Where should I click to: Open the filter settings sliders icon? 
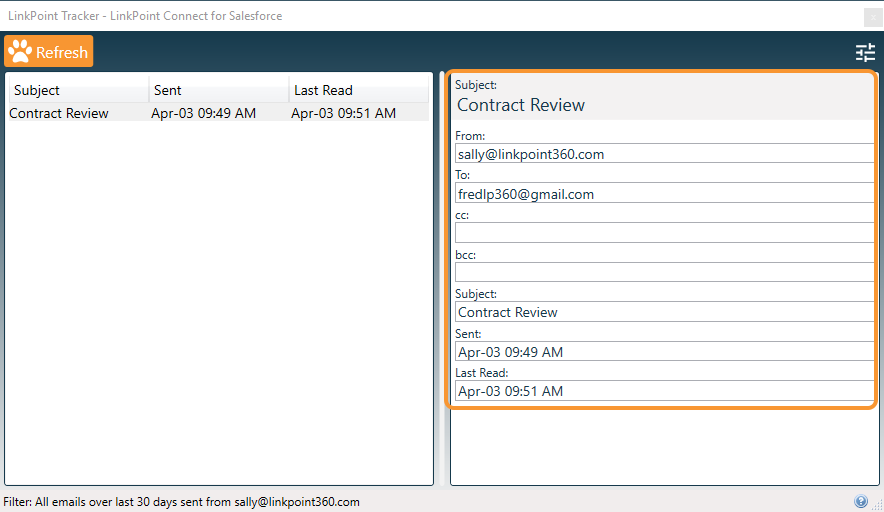click(x=865, y=53)
